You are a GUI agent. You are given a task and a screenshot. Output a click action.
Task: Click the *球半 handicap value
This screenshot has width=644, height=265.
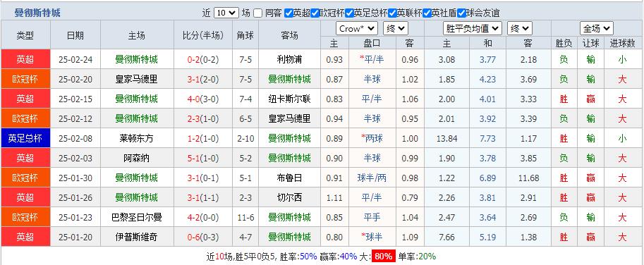point(372,237)
